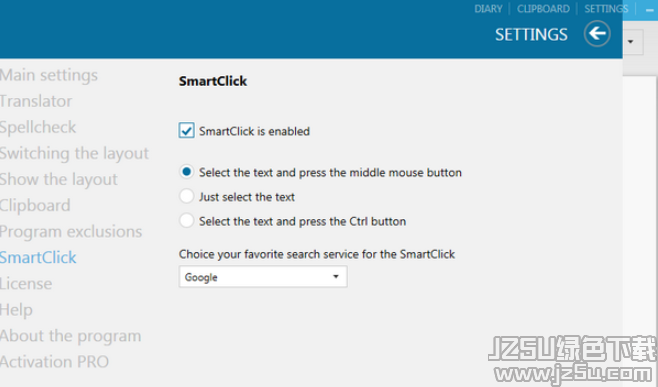Uncheck SmartClick is enabled checkbox

point(186,131)
